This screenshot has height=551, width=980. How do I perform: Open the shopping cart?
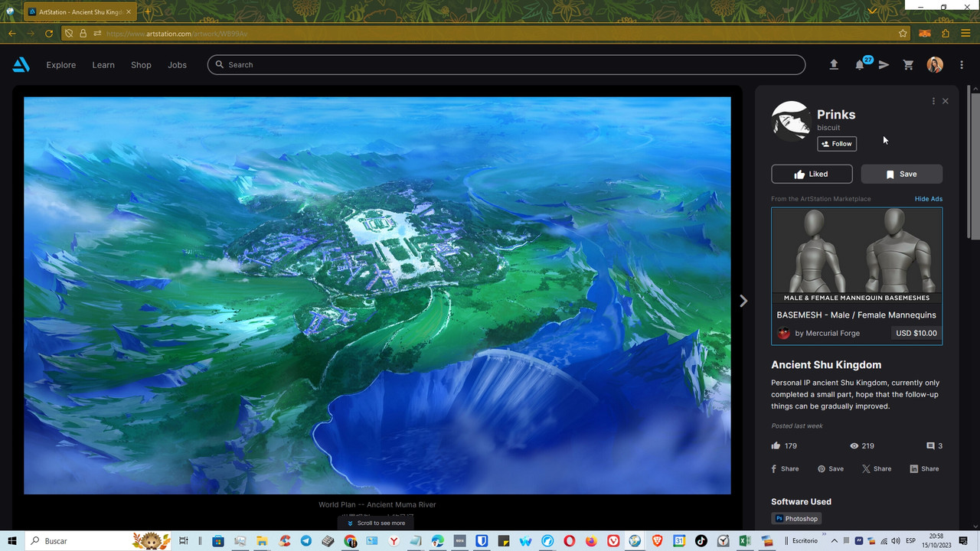pos(908,65)
